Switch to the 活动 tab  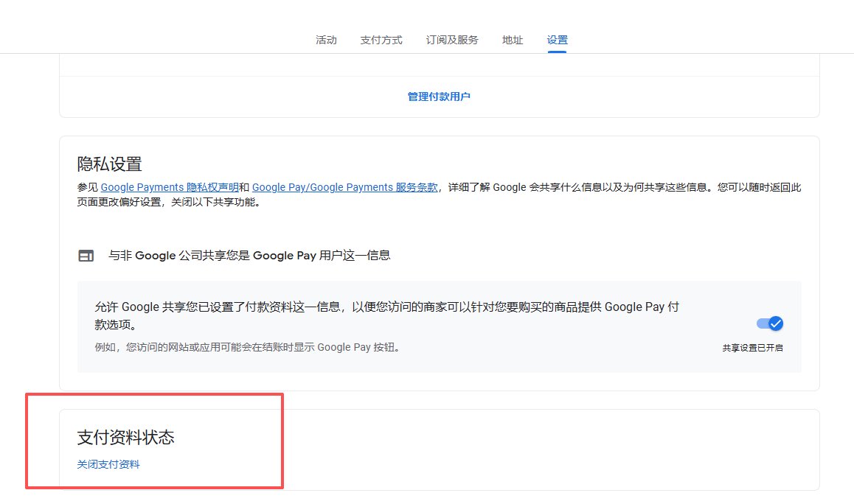click(326, 40)
